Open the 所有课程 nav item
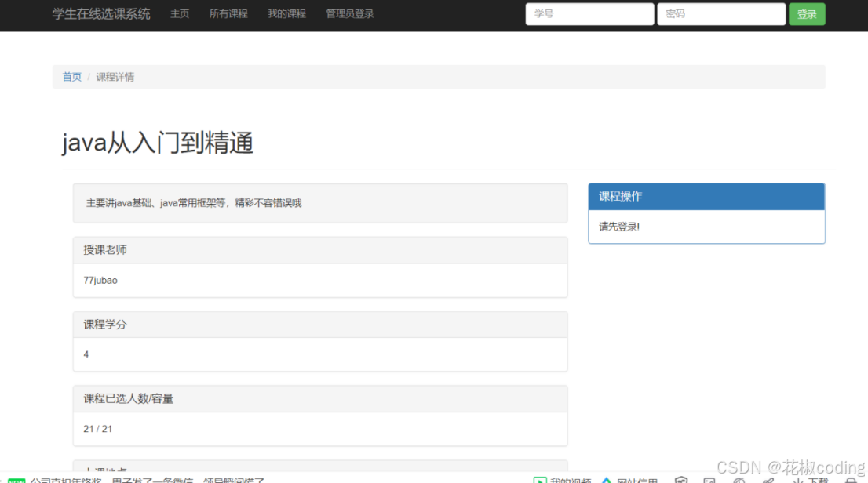 [228, 14]
